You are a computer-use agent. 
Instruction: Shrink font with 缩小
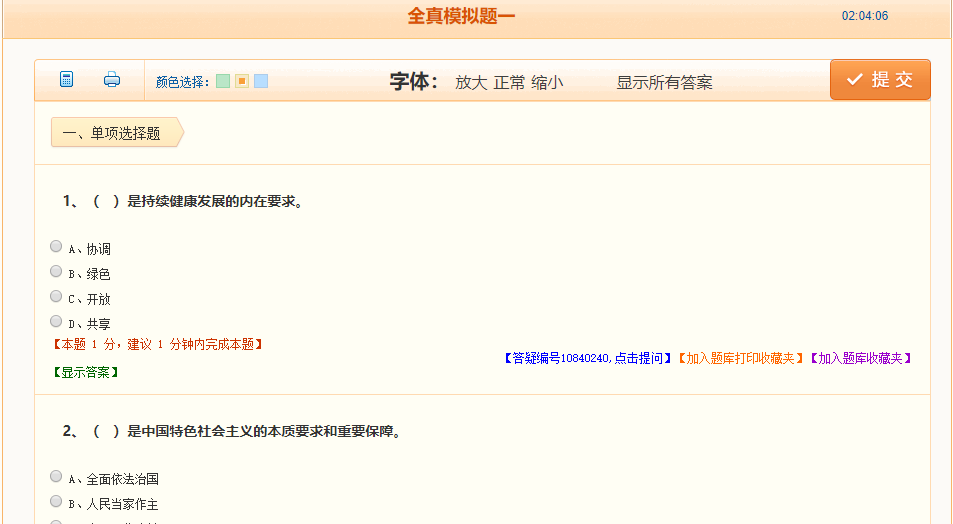pyautogui.click(x=547, y=82)
